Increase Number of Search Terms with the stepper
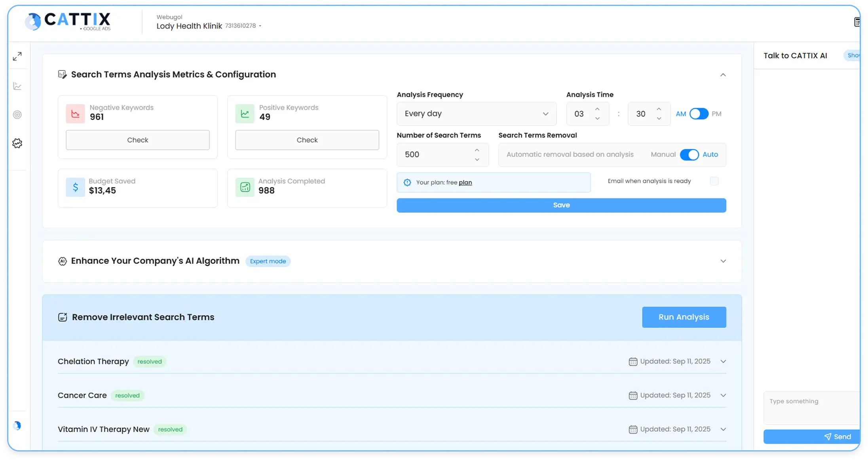The height and width of the screenshot is (461, 868). 477,150
